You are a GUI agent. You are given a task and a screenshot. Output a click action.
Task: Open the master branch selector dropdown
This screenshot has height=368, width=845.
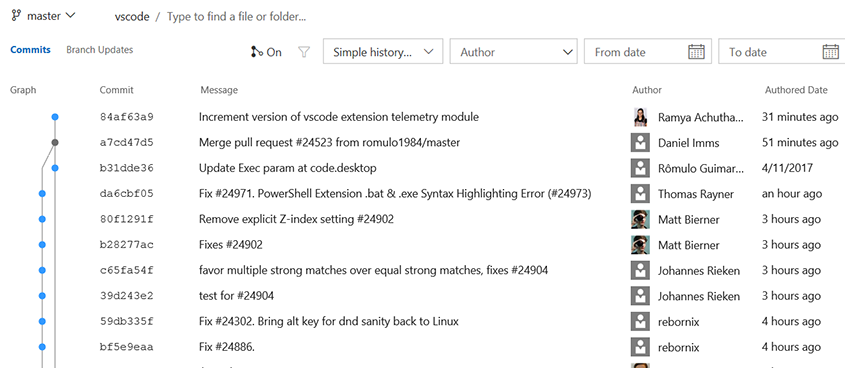(44, 16)
